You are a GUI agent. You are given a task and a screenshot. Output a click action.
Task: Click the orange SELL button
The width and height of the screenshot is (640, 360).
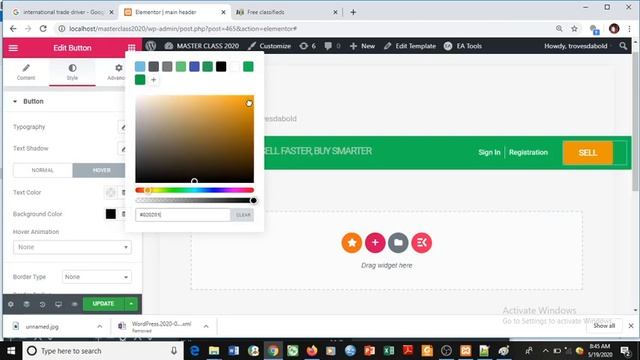point(588,153)
